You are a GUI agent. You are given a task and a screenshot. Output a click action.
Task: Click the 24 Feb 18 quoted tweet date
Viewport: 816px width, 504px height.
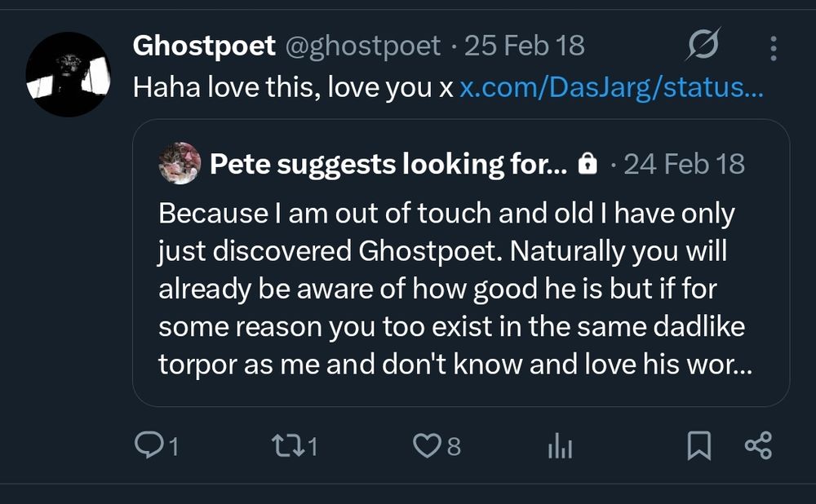pos(684,163)
